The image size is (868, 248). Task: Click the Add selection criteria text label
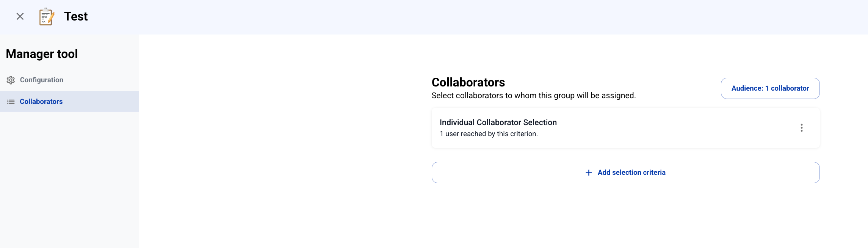(631, 173)
